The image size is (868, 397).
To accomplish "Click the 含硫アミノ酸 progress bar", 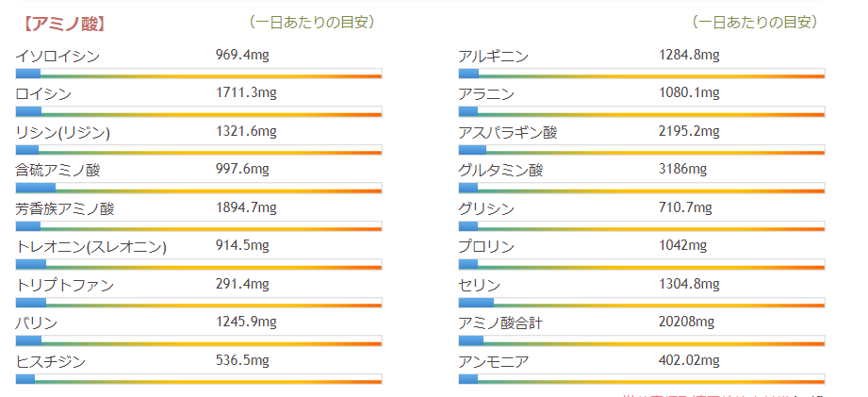I will coord(199,189).
